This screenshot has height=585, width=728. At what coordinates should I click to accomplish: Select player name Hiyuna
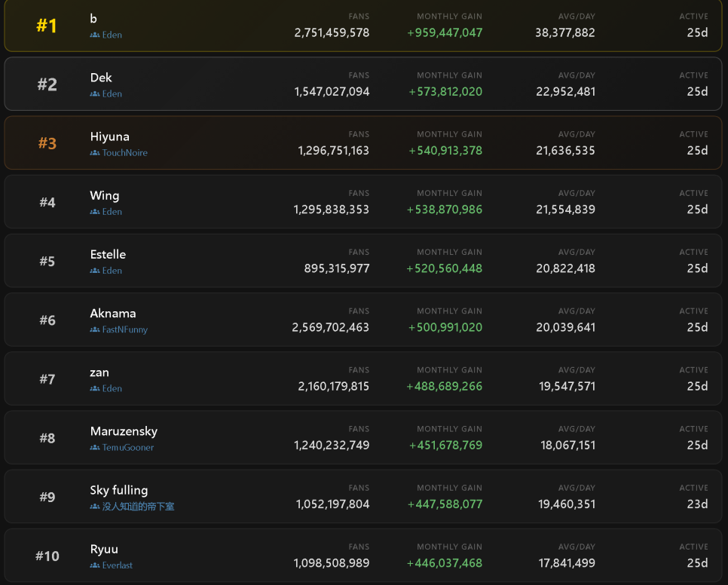109,136
